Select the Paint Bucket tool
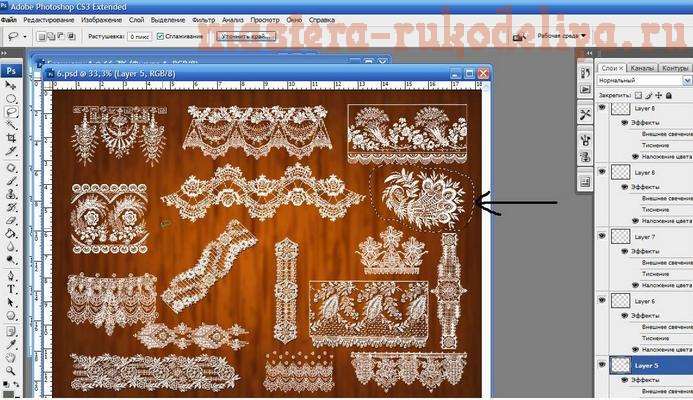The height and width of the screenshot is (400, 693). tap(11, 233)
